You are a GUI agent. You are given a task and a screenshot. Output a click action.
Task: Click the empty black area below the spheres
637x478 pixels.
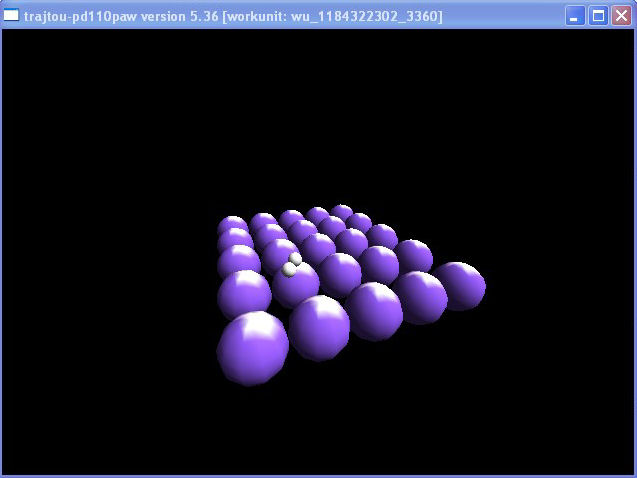pyautogui.click(x=320, y=430)
